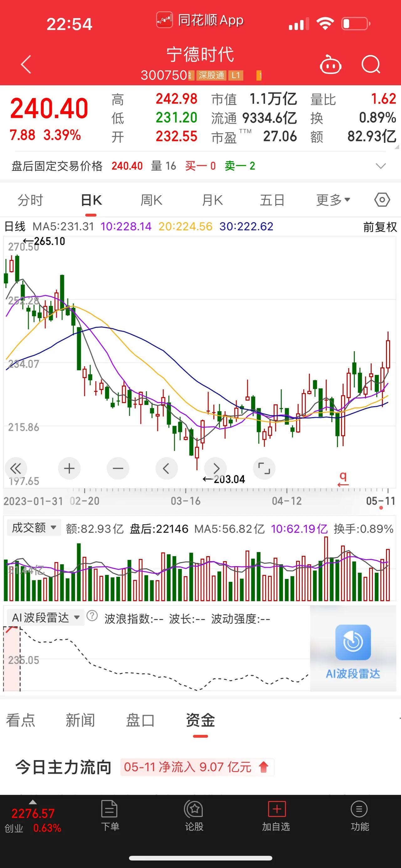
Task: Open 更多 period dropdown
Action: tap(333, 200)
